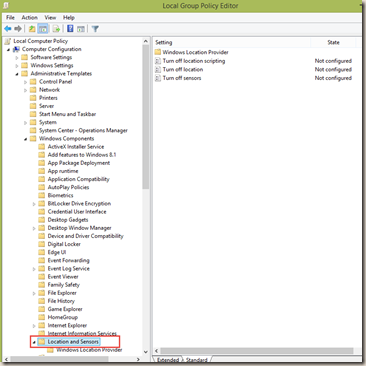Click the Printers folder icon
The image size is (366, 366).
(33, 98)
